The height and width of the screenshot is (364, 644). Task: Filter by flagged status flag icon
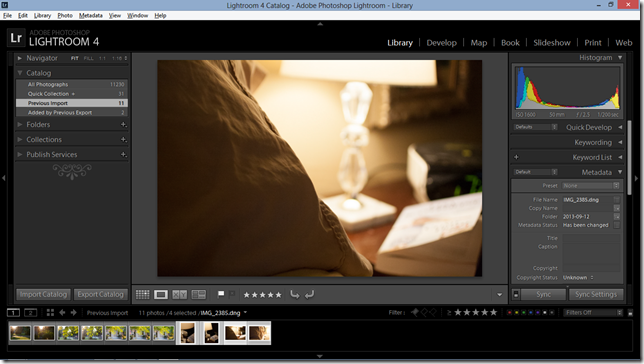point(415,313)
